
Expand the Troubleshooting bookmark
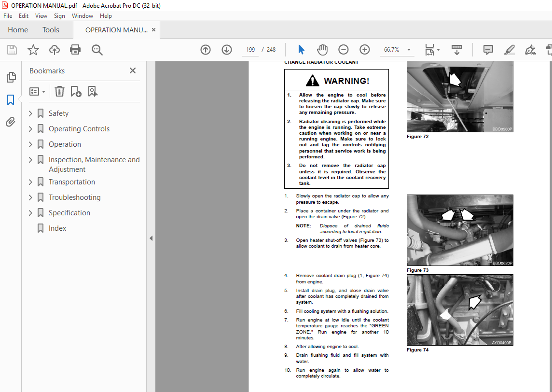coord(30,197)
